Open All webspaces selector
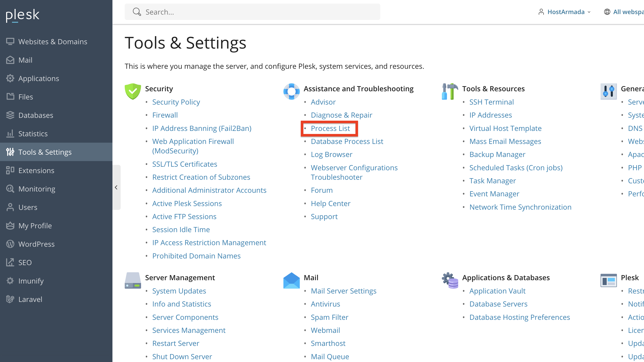Image resolution: width=644 pixels, height=362 pixels. (x=624, y=12)
